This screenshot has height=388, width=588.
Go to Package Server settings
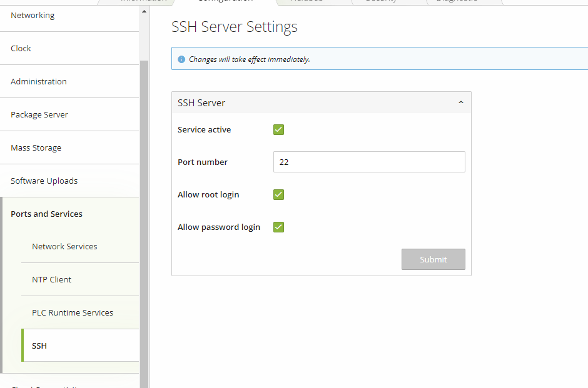click(69, 114)
